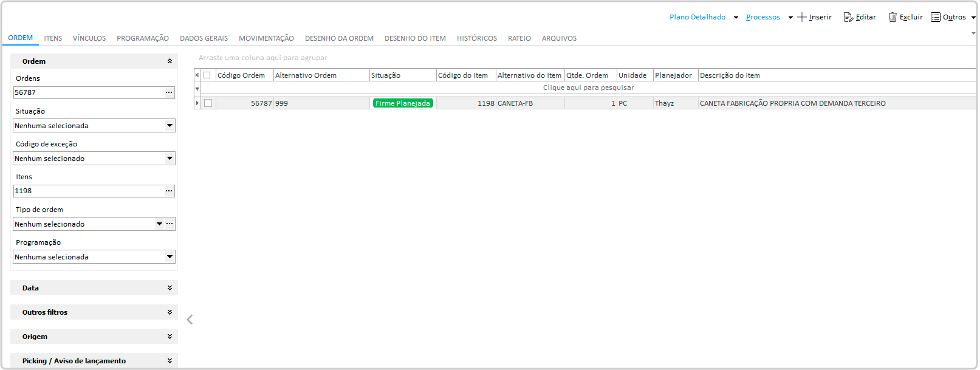Click the green Firme Planejada status badge
Image resolution: width=980 pixels, height=370 pixels.
click(x=402, y=103)
